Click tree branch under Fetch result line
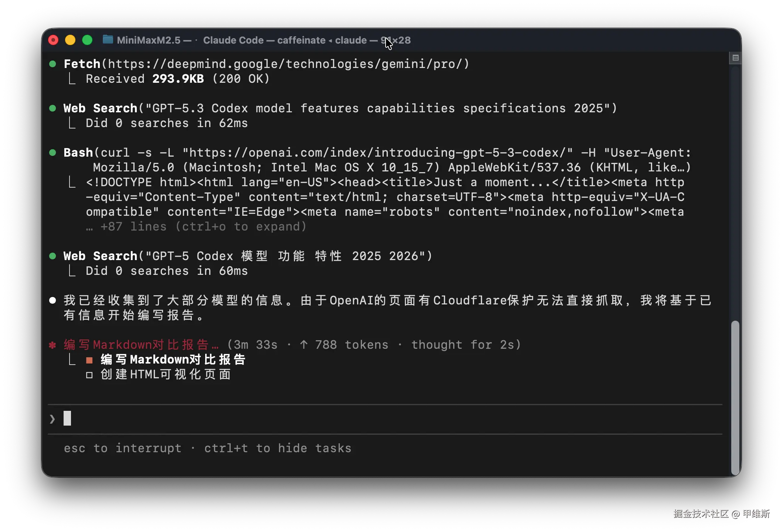Image resolution: width=783 pixels, height=532 pixels. (72, 79)
